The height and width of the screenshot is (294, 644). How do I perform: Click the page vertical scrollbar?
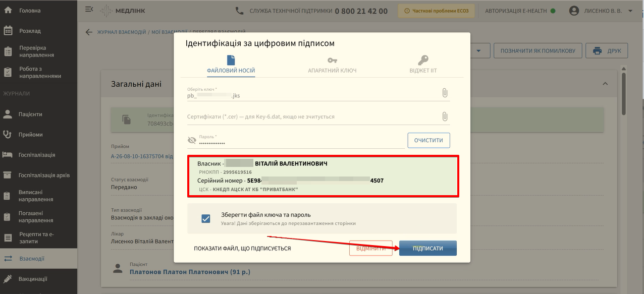click(x=624, y=94)
